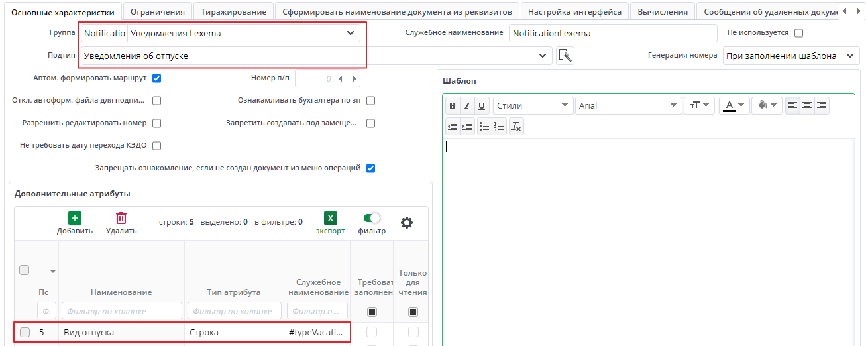Open Сообщения об удаленных документах tab
The image size is (868, 346).
[767, 12]
